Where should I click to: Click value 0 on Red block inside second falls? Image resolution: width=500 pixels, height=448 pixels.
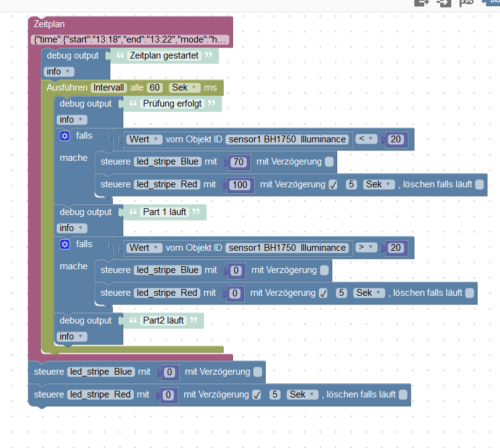click(235, 293)
